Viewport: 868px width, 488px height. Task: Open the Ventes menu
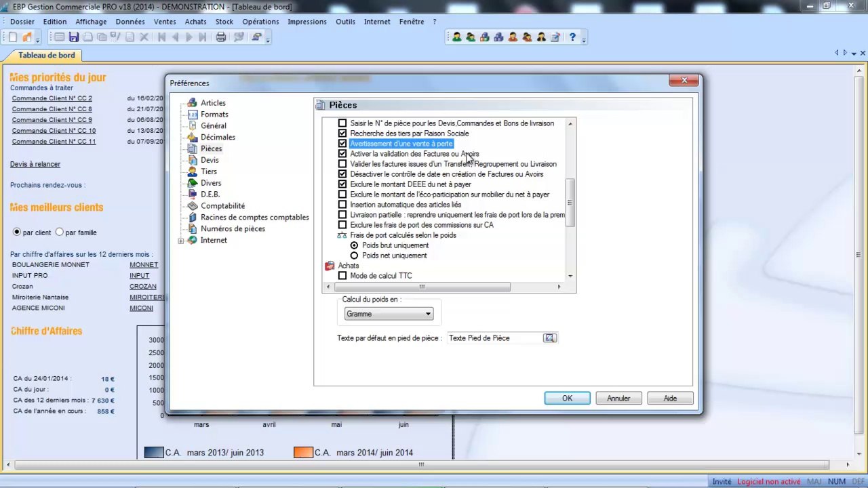click(165, 22)
